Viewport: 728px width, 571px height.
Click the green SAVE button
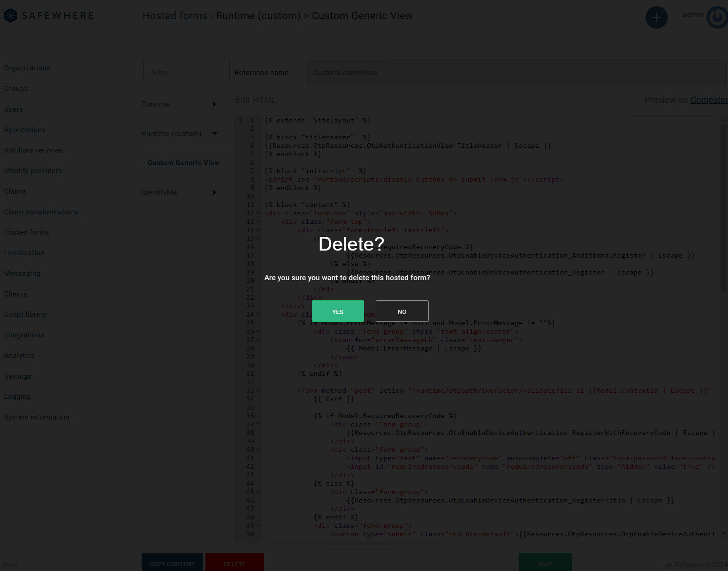pyautogui.click(x=545, y=562)
